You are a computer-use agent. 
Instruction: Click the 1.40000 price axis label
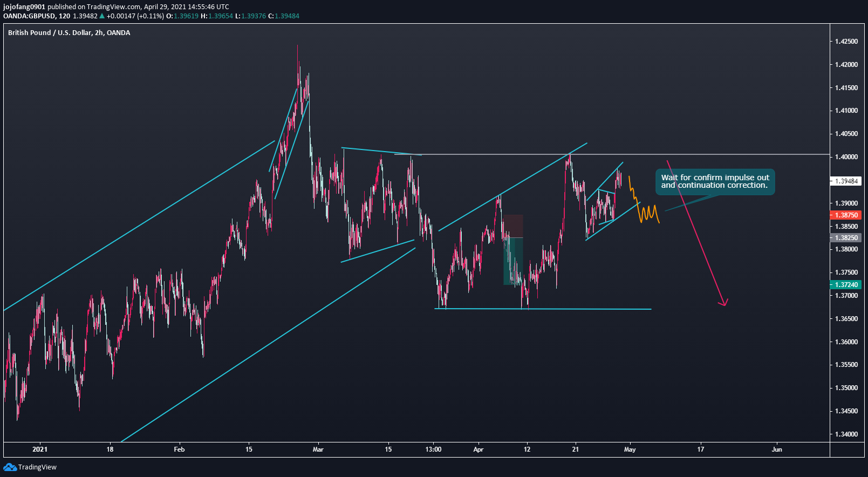click(846, 157)
